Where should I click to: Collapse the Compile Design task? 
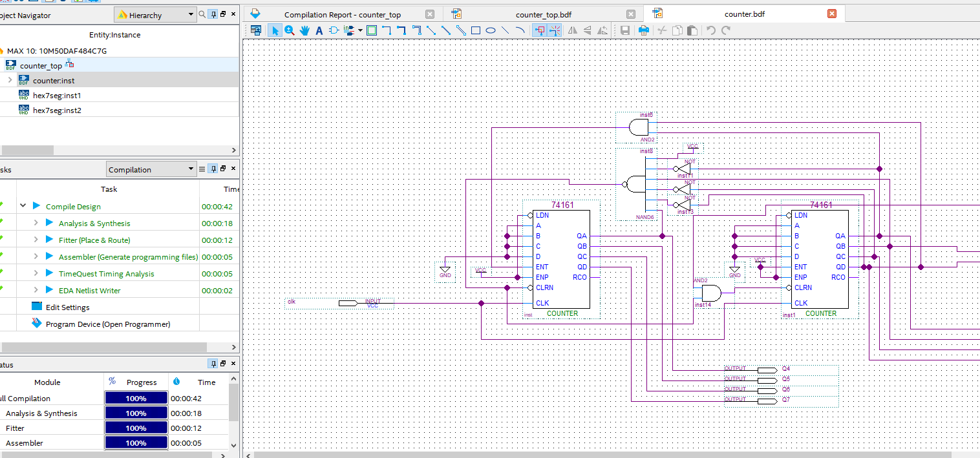[x=23, y=206]
